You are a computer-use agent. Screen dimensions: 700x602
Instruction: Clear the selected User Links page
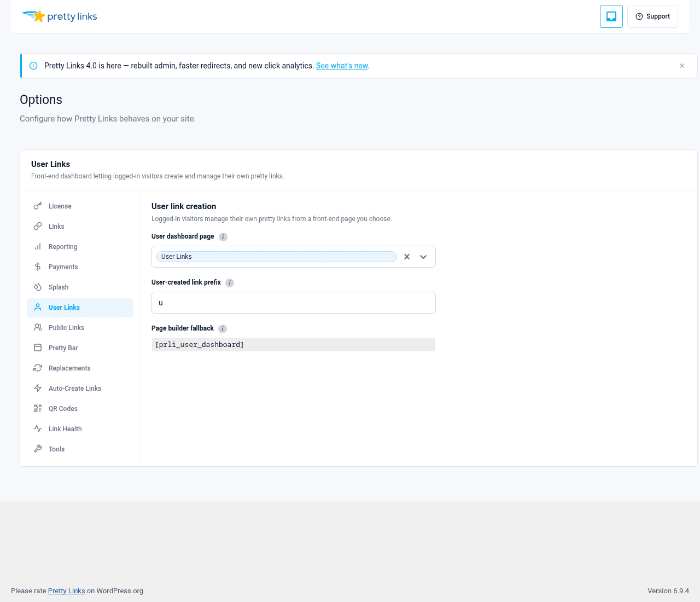(407, 257)
